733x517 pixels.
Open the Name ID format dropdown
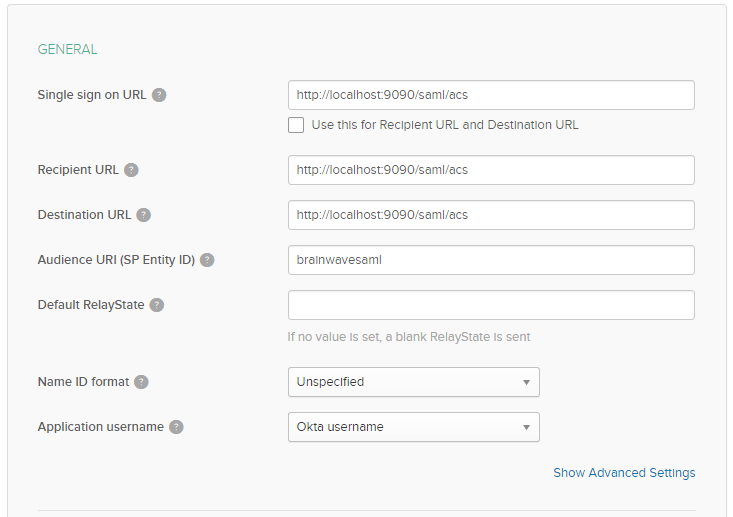point(414,382)
